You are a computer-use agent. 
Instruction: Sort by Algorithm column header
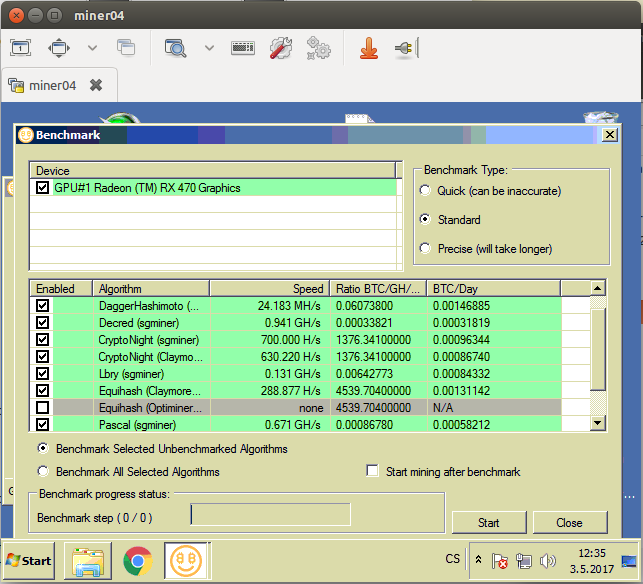151,288
